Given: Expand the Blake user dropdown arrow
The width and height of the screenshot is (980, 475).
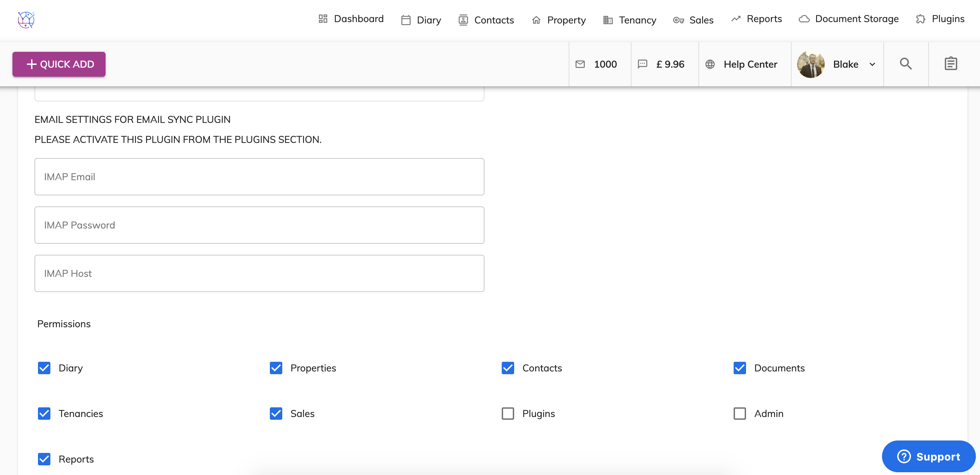Looking at the screenshot, I should pos(872,64).
